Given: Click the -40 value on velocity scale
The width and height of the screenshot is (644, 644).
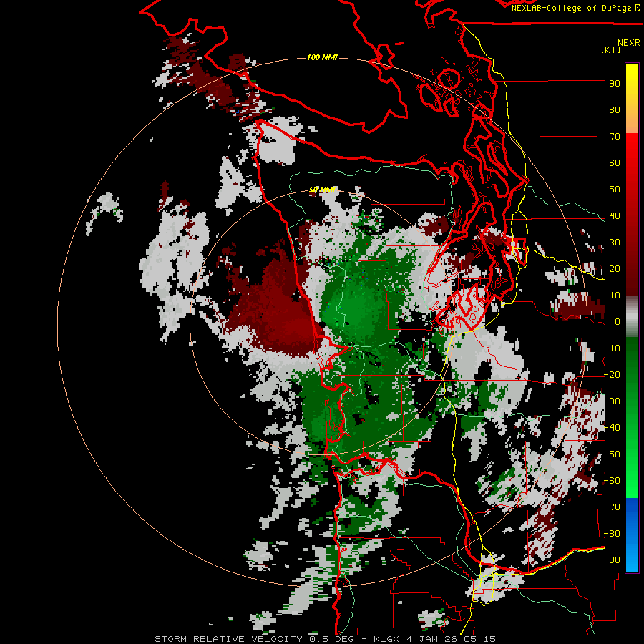Looking at the screenshot, I should pos(612,428).
